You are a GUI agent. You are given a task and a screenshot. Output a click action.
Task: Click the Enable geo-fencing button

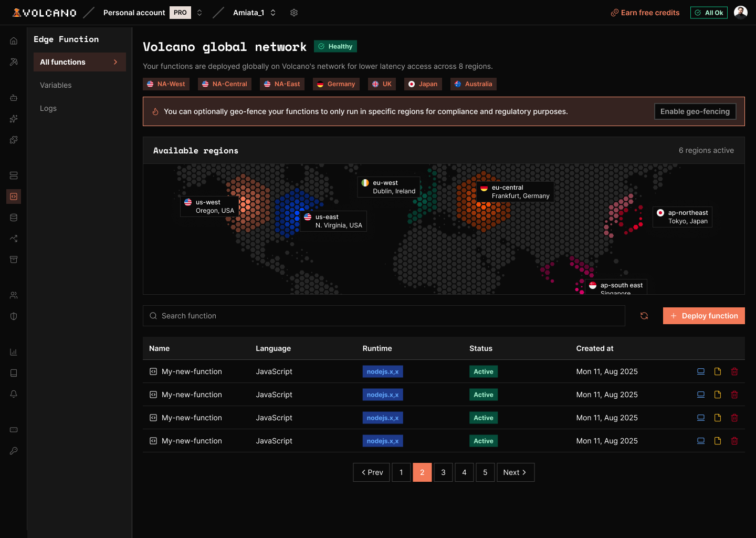[695, 111]
